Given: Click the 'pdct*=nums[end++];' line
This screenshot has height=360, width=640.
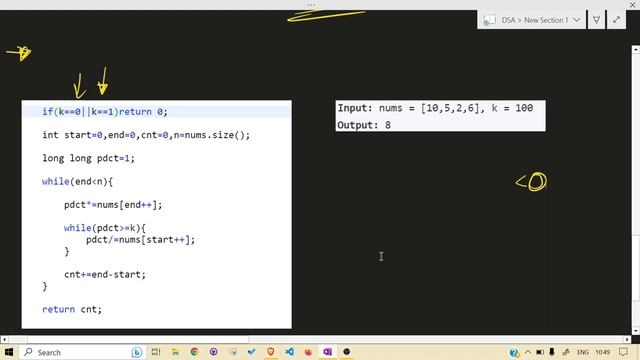Looking at the screenshot, I should tap(113, 205).
